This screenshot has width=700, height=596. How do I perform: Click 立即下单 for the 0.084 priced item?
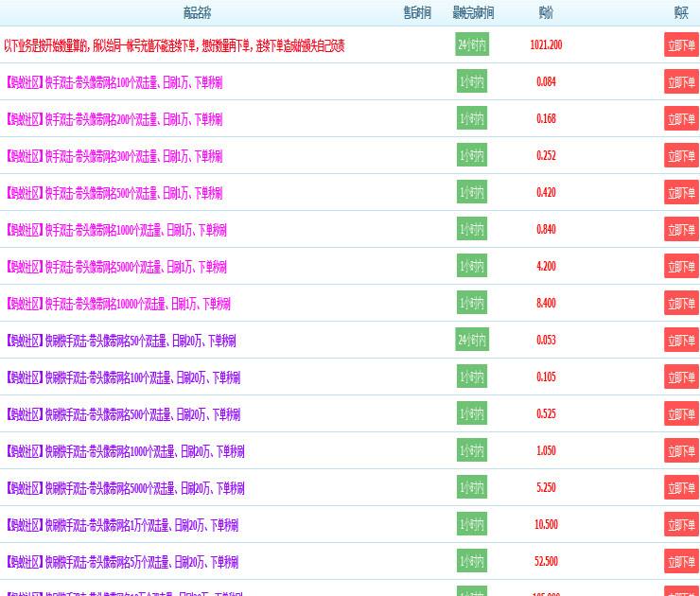(x=681, y=82)
